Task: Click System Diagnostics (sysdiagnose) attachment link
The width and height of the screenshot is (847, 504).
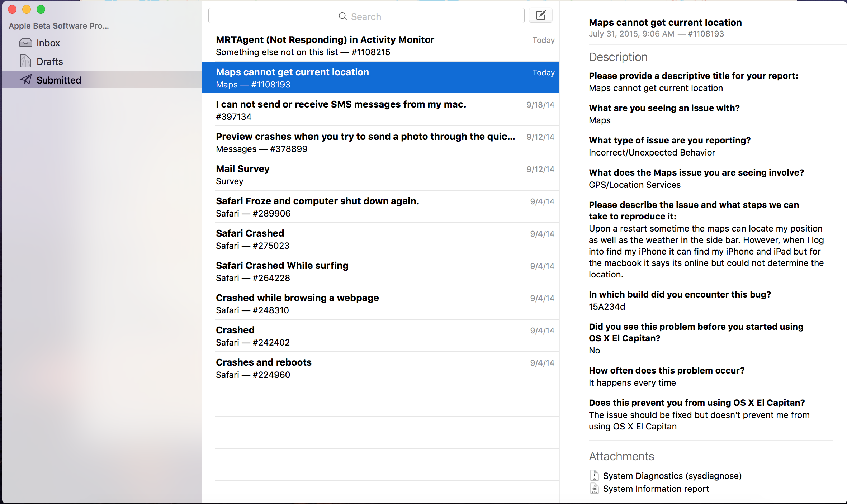Action: [672, 476]
